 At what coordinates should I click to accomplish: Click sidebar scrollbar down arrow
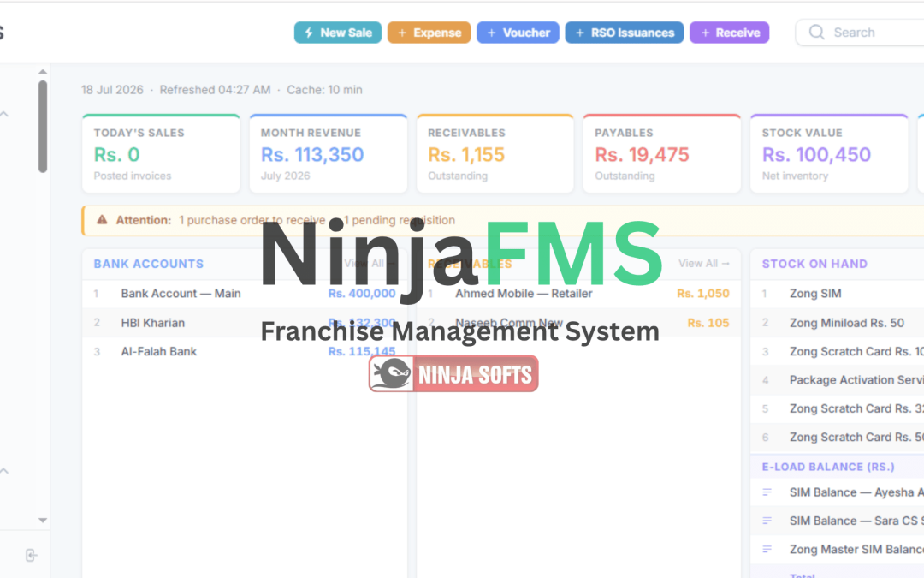43,521
